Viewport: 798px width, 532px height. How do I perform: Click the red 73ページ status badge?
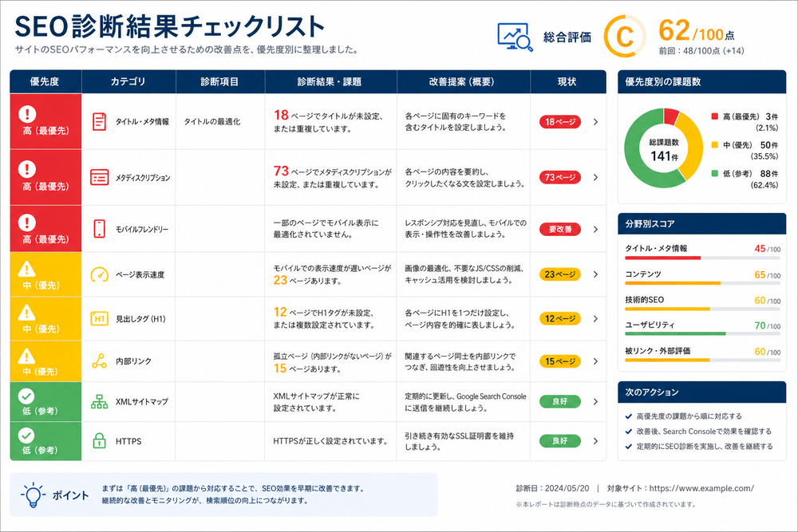[x=560, y=178]
